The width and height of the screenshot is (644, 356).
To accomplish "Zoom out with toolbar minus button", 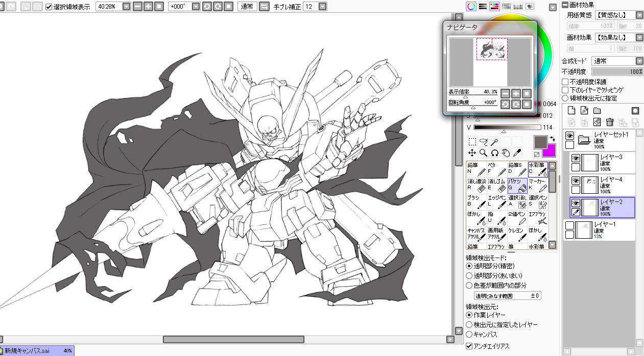I will pos(137,7).
